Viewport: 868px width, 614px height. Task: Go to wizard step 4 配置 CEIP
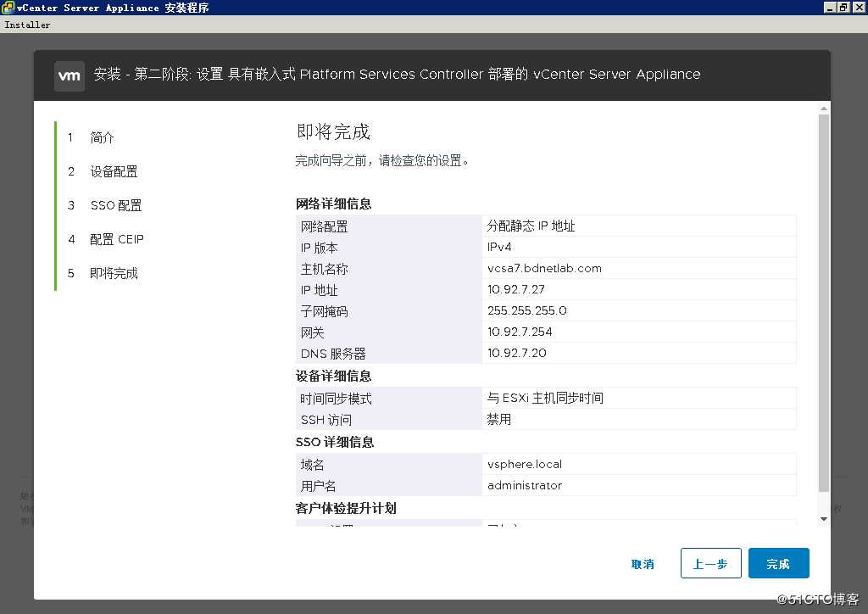116,239
